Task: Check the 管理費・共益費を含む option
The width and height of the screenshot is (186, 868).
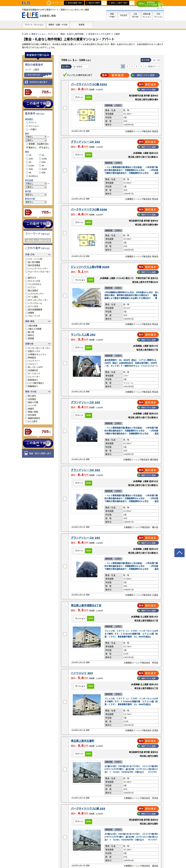Action: 27,144
